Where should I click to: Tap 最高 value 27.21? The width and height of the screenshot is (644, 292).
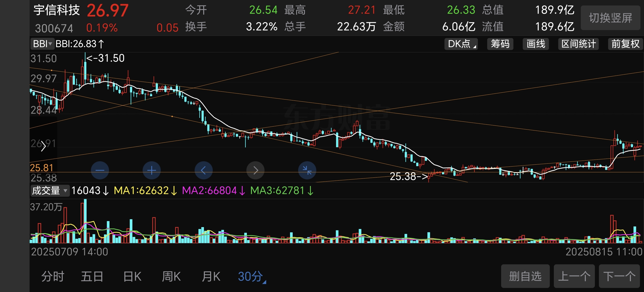point(362,10)
